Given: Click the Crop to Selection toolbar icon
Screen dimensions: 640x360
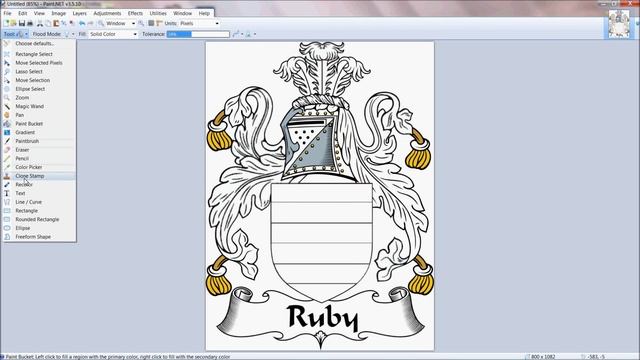Looking at the screenshot, I should tap(64, 23).
